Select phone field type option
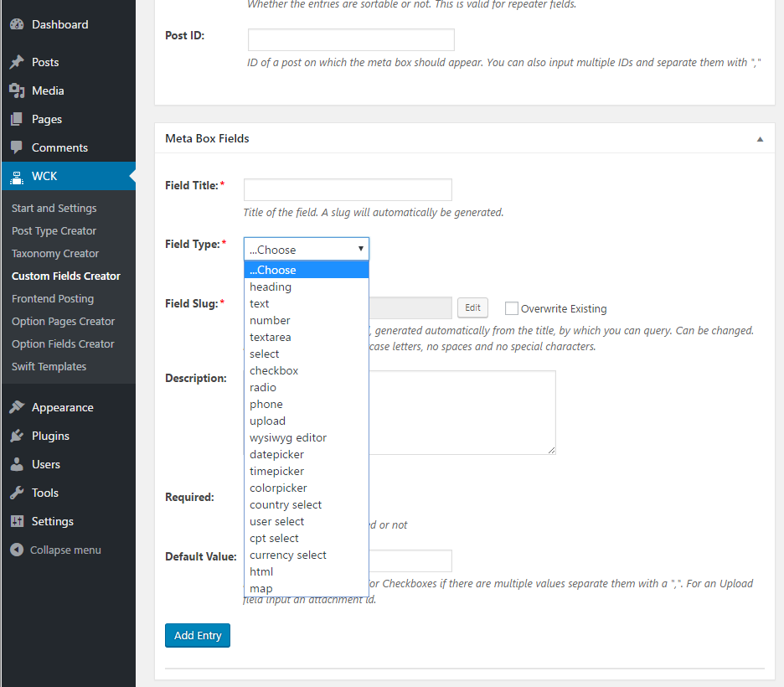The height and width of the screenshot is (687, 784). pos(307,404)
